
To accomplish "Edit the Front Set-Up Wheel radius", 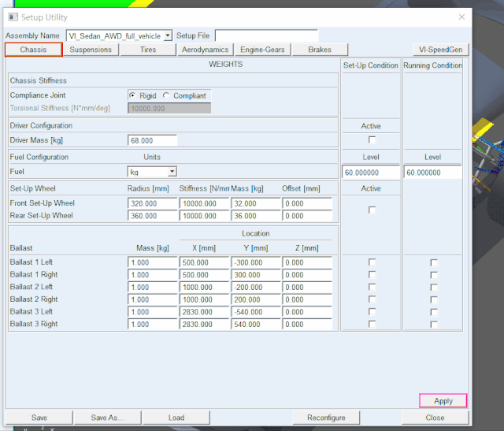I will 152,203.
